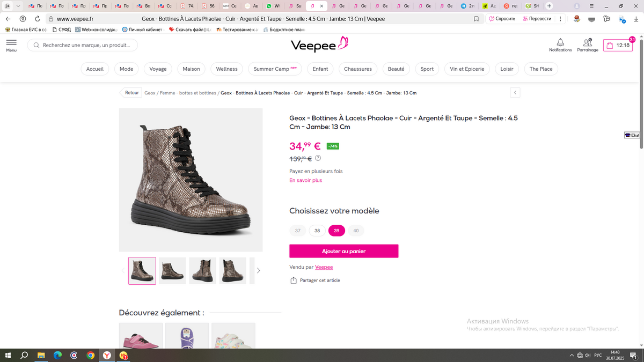Add the boots with Ajouter au panier

coord(344,251)
